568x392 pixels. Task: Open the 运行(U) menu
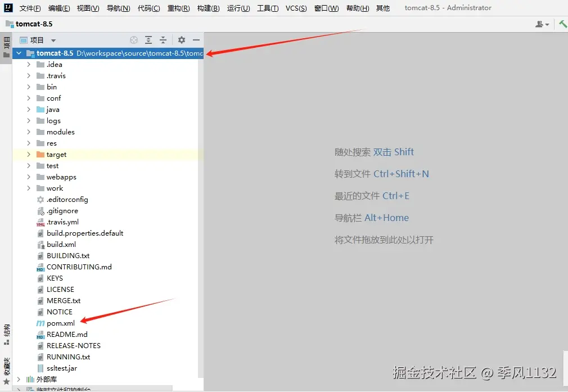coord(238,8)
